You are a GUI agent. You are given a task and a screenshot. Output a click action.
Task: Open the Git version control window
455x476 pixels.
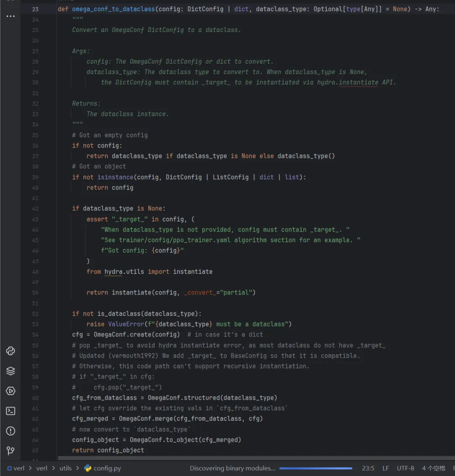point(11,450)
